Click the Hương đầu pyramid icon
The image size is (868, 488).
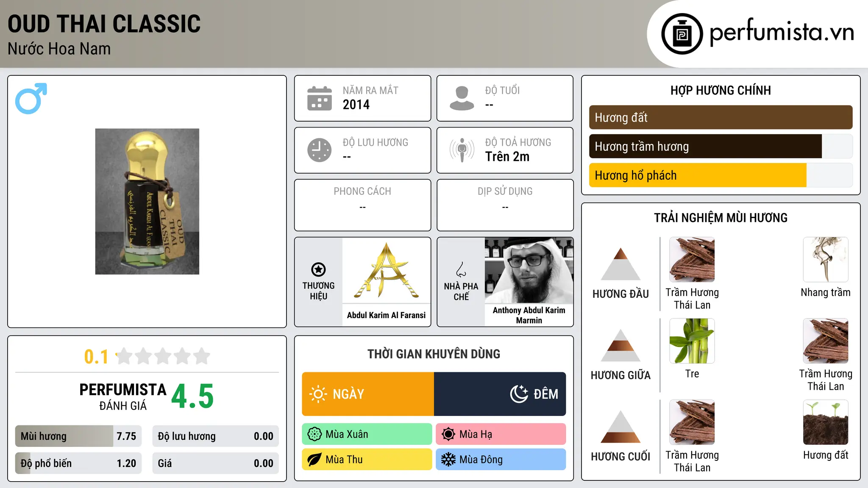pyautogui.click(x=620, y=264)
